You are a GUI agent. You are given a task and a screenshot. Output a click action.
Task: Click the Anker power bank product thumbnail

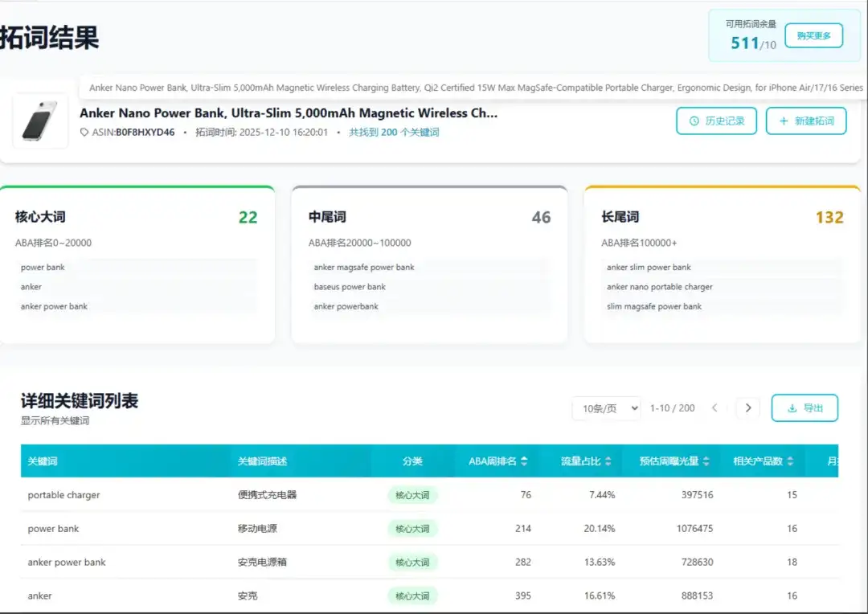point(40,121)
